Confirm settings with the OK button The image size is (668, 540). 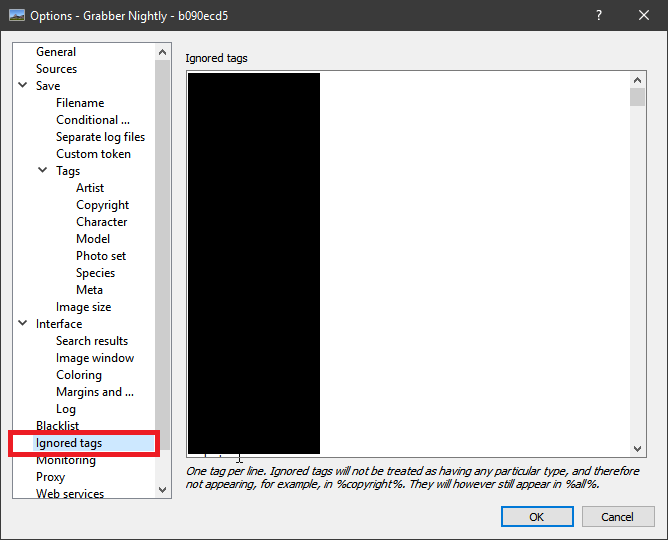(537, 517)
